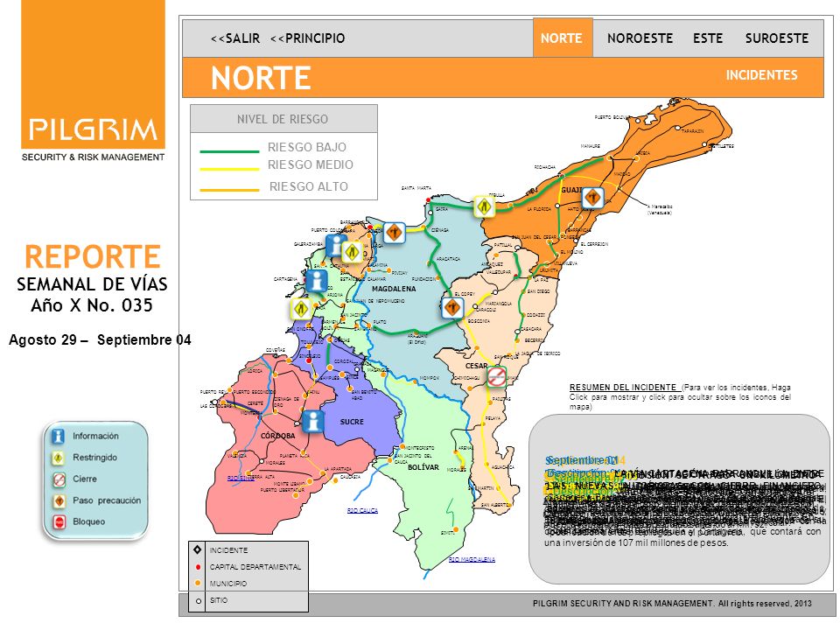Open the SUROESTE region tab
This screenshot has height=630, width=840.
(777, 38)
